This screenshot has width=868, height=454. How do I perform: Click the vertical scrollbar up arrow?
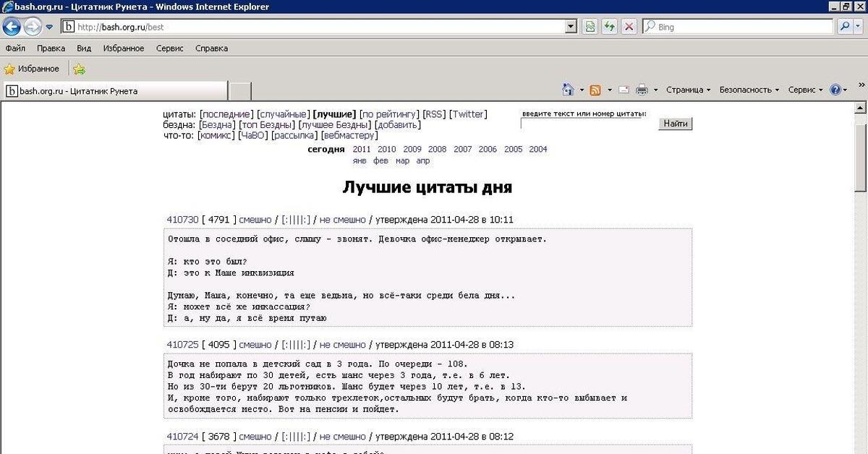[x=861, y=108]
